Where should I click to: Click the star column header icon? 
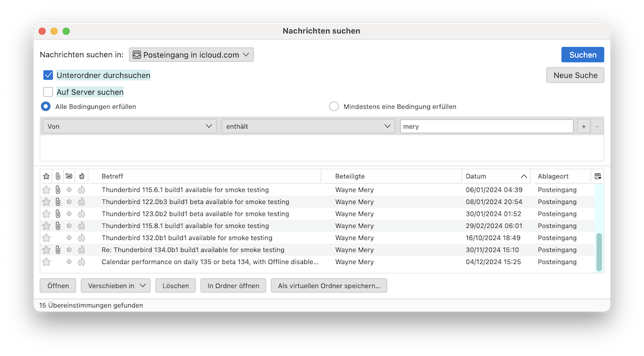pyautogui.click(x=46, y=176)
